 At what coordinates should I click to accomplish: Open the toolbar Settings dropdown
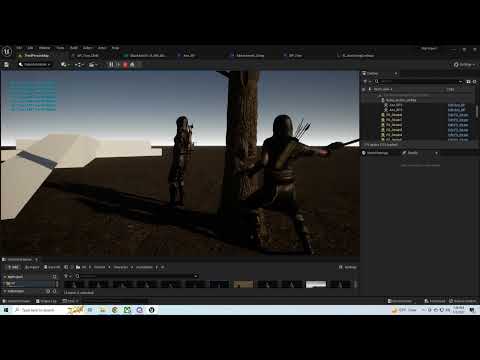pyautogui.click(x=464, y=65)
